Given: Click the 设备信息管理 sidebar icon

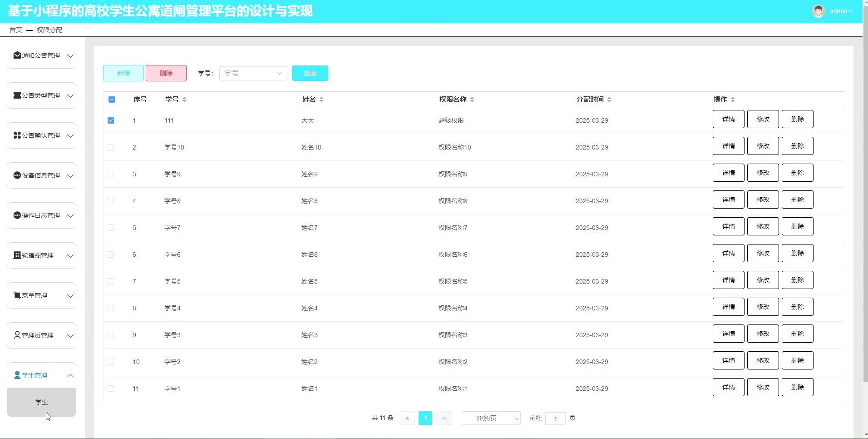Looking at the screenshot, I should pyautogui.click(x=17, y=175).
